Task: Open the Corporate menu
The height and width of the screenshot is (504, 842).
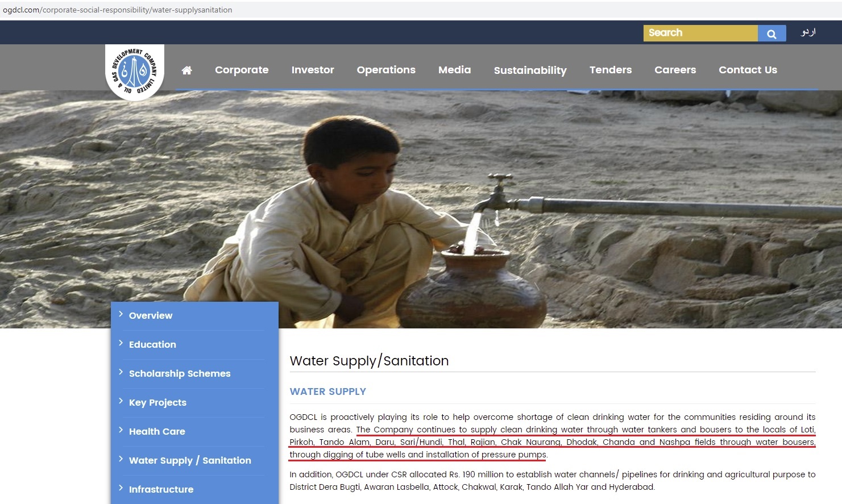Action: click(x=242, y=70)
